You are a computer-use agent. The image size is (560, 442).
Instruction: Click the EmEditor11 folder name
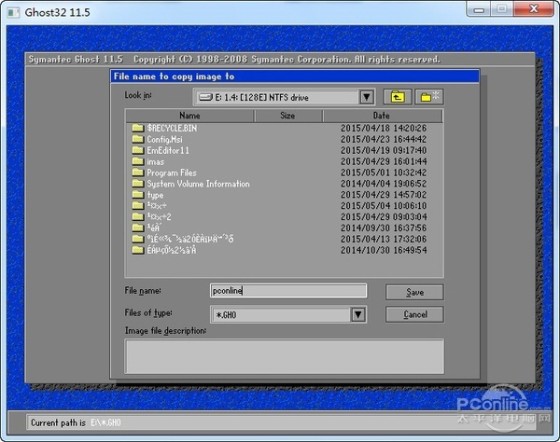168,150
